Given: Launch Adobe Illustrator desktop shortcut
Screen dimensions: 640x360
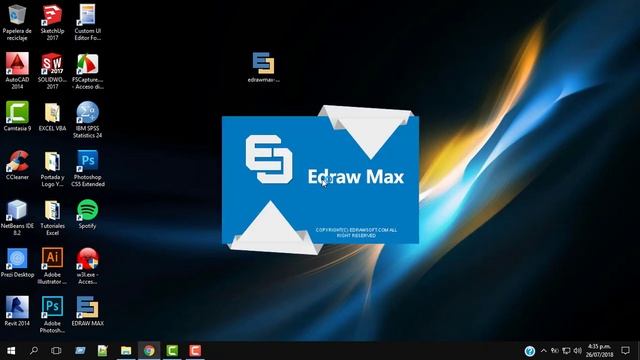Looking at the screenshot, I should click(x=52, y=266).
